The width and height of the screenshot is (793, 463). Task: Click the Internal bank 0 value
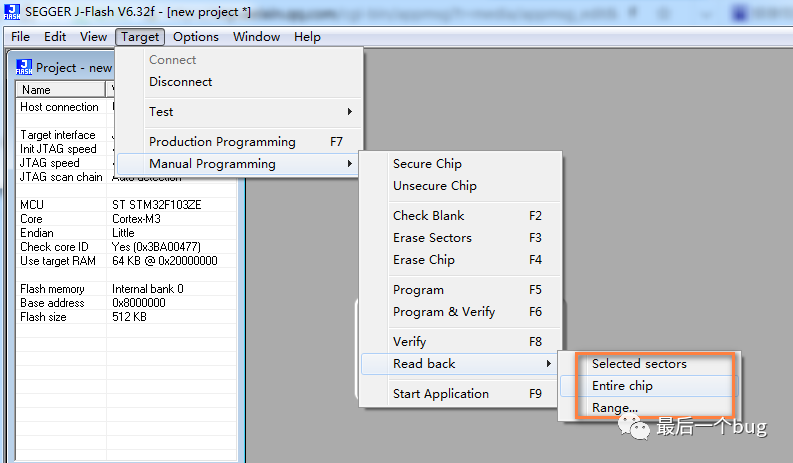[x=147, y=289]
